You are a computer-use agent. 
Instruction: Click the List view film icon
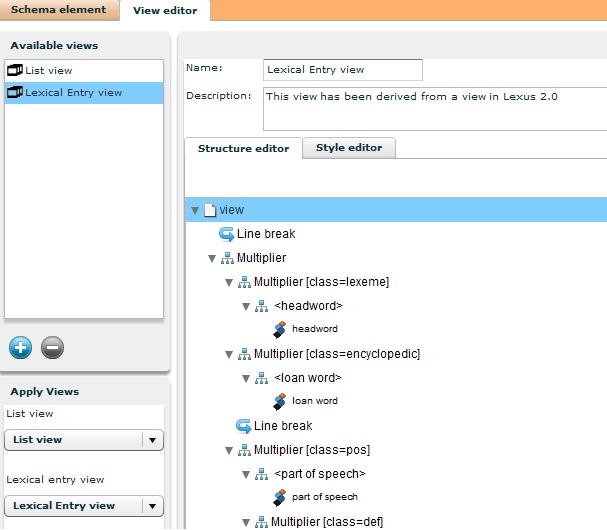(15, 70)
